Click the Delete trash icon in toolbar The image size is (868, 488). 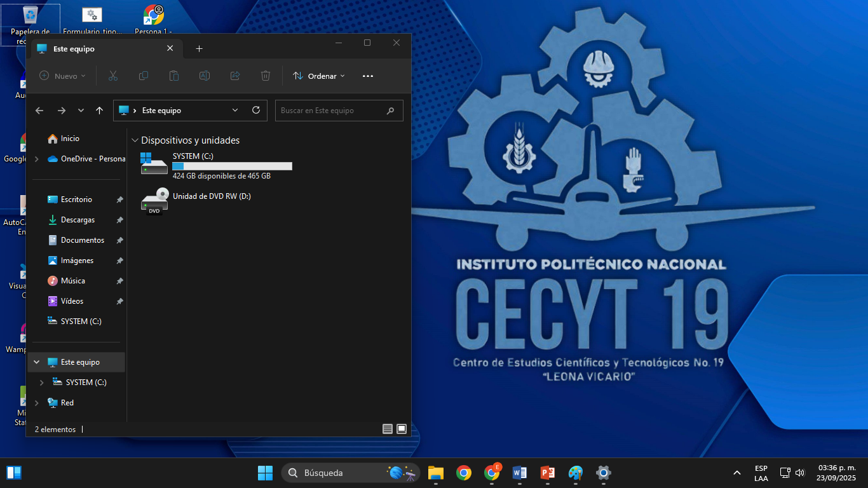(266, 76)
